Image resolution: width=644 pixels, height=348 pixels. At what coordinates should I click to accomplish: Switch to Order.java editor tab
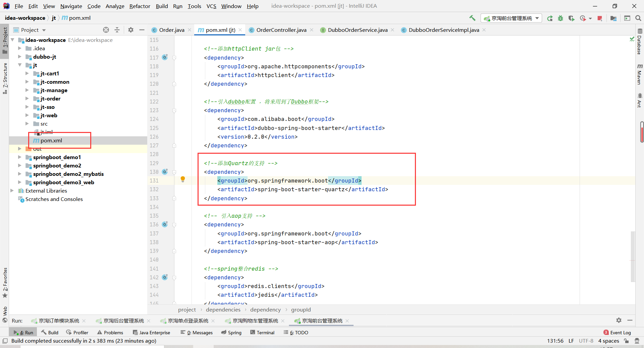171,30
